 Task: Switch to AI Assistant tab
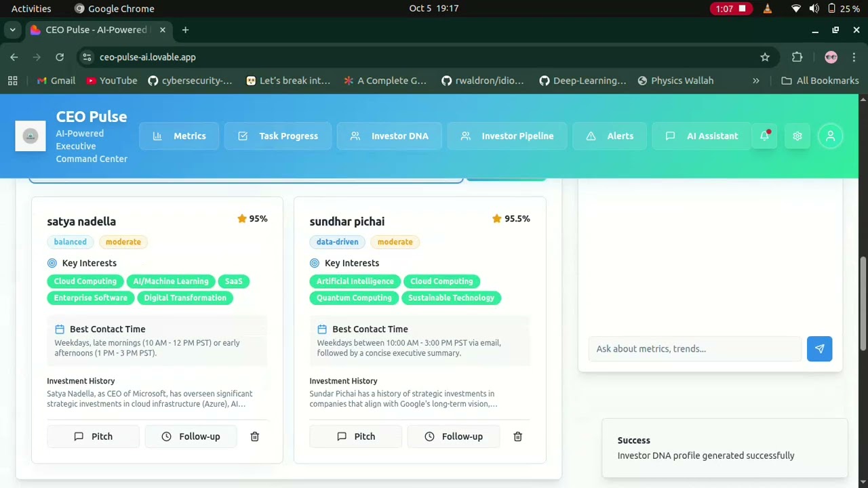click(x=702, y=136)
